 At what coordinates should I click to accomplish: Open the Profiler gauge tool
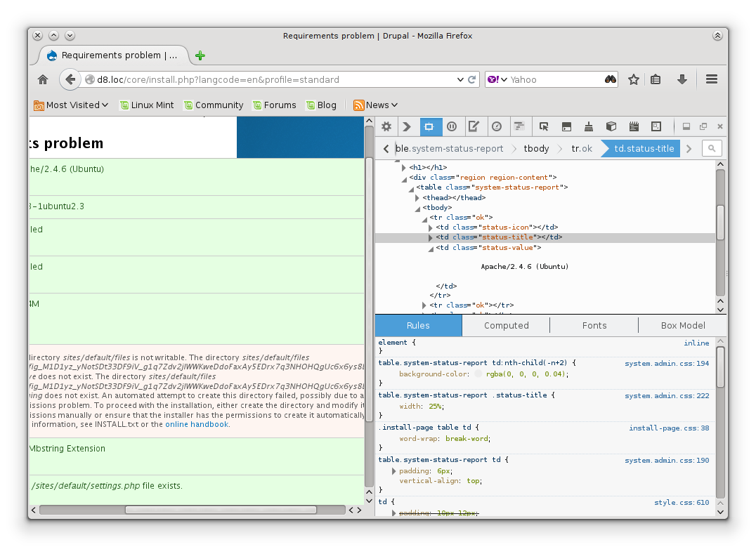tap(497, 127)
